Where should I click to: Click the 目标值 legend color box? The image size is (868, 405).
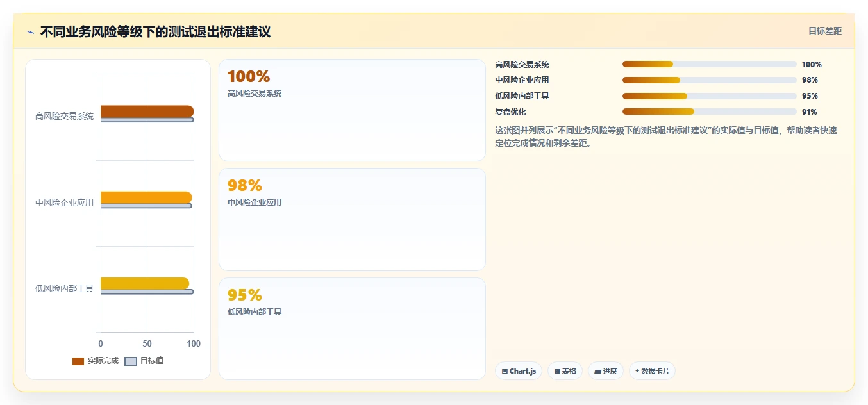pos(131,361)
